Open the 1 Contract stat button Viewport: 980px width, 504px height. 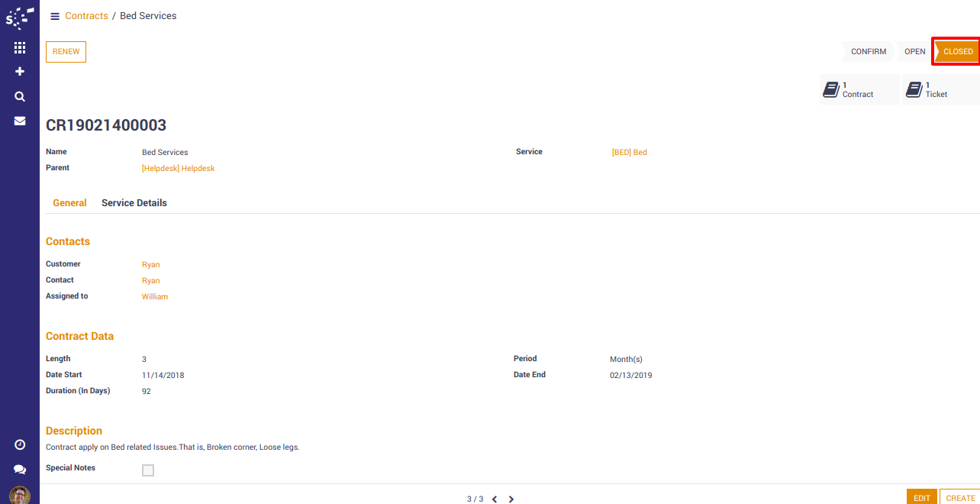pyautogui.click(x=859, y=90)
